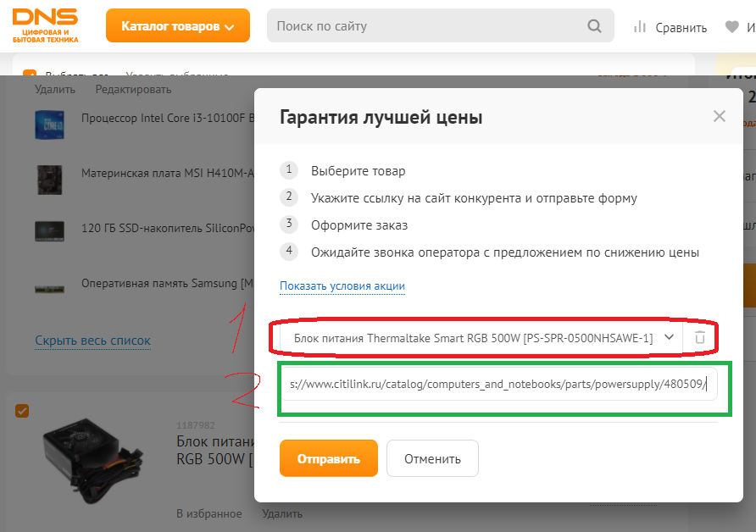Select 120 ГБ SSD-накопитель SiliconPower item
The height and width of the screenshot is (532, 756).
(x=167, y=228)
